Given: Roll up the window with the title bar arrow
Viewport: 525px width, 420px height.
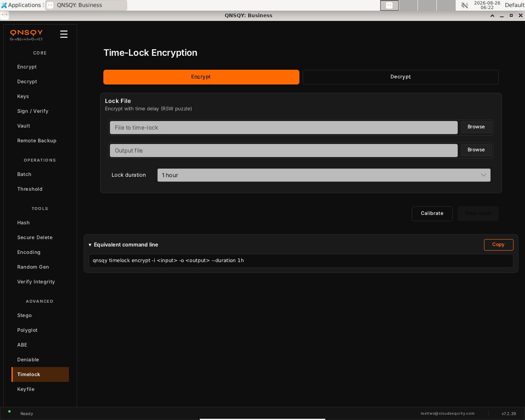Looking at the screenshot, I should pyautogui.click(x=492, y=16).
